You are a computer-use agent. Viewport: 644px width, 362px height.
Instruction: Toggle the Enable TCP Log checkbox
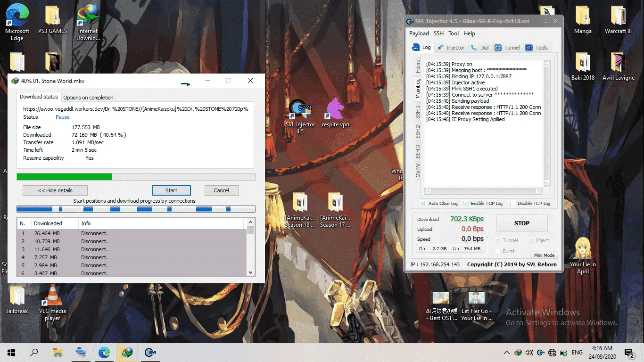pyautogui.click(x=466, y=204)
